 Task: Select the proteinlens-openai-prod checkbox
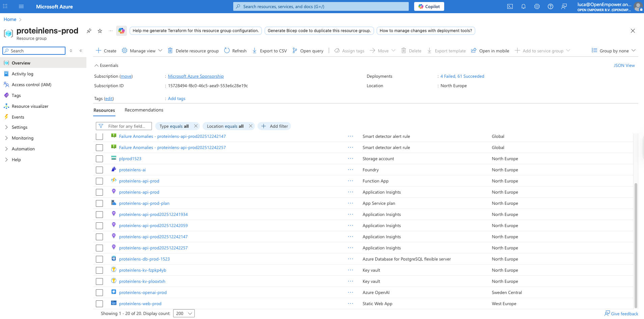coord(99,292)
